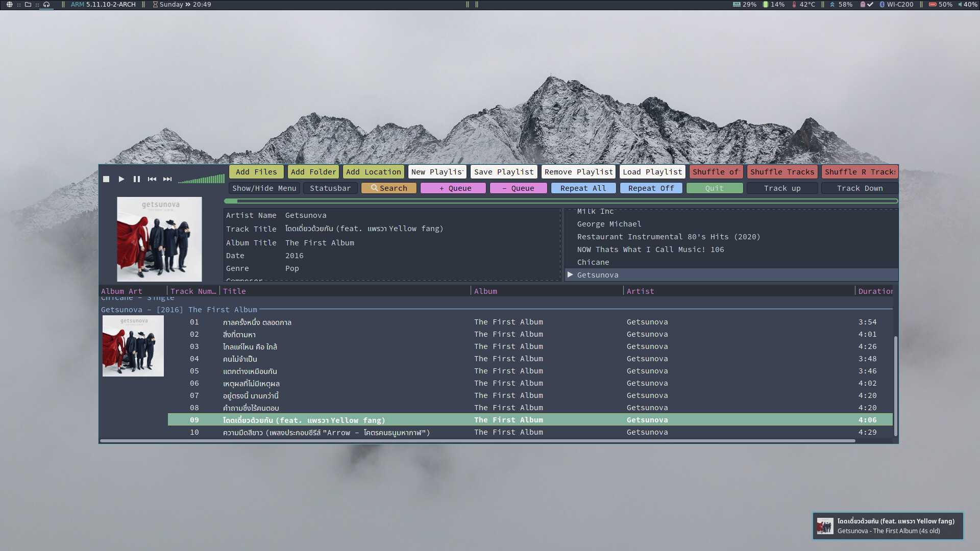
Task: Toggle Repeat All mode
Action: point(583,188)
